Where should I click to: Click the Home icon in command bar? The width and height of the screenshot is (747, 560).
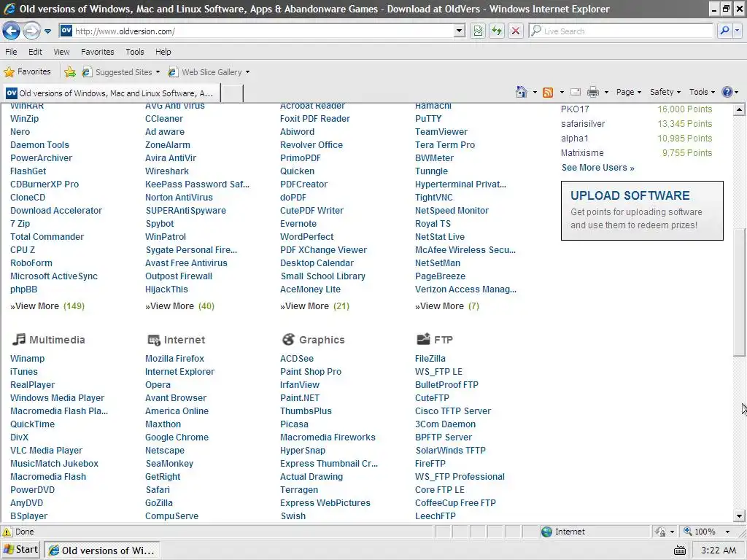[x=522, y=92]
